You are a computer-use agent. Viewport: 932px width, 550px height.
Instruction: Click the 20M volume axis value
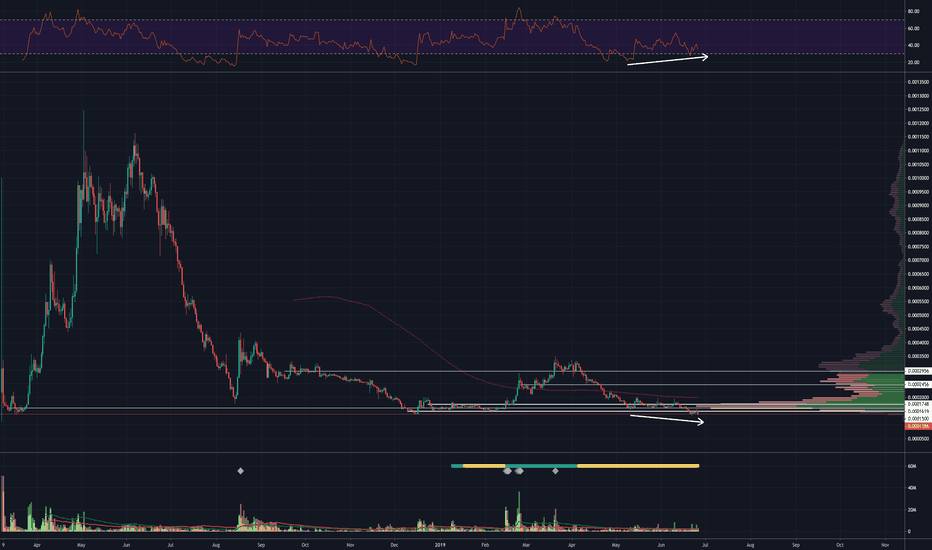pyautogui.click(x=912, y=510)
